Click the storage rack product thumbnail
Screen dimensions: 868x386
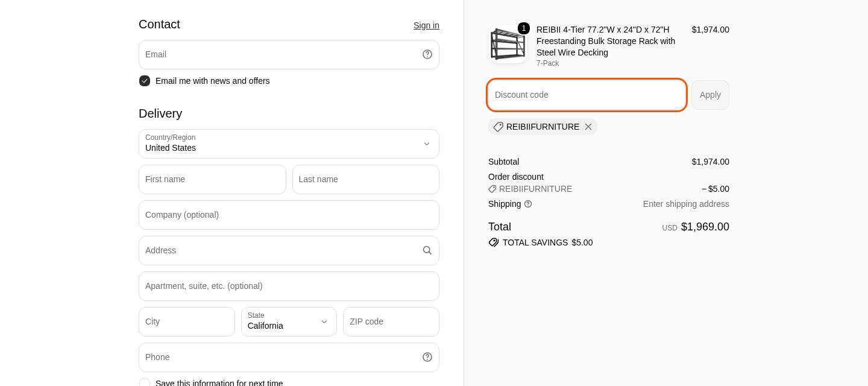(508, 44)
